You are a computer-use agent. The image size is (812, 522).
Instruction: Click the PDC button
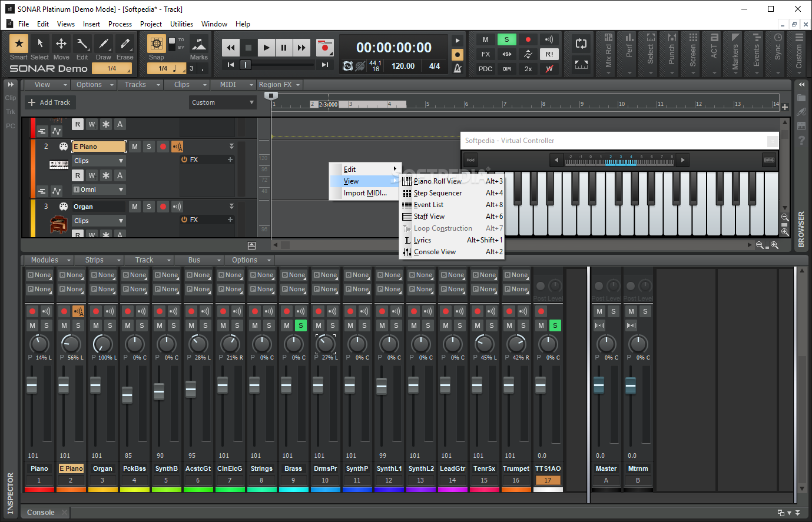coord(486,69)
